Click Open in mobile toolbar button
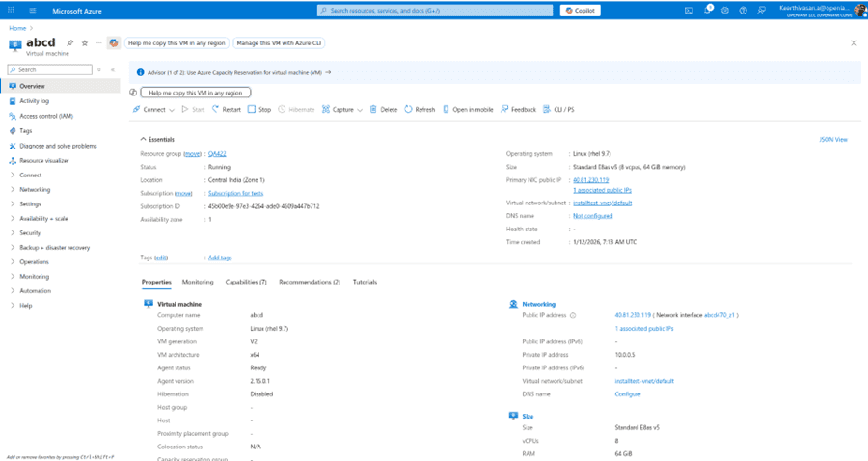The image size is (868, 461). pyautogui.click(x=468, y=110)
